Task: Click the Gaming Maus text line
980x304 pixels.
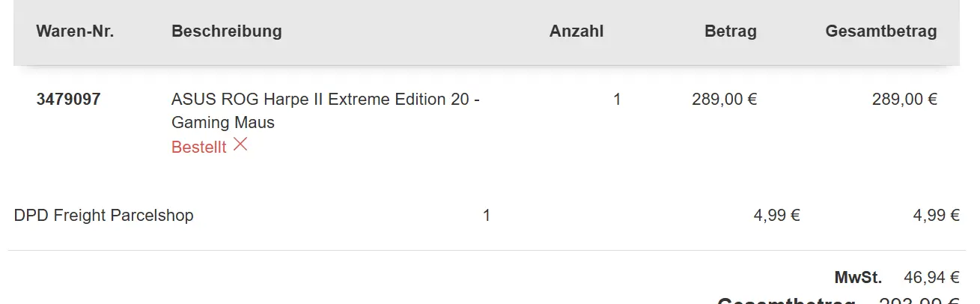Action: coord(223,123)
